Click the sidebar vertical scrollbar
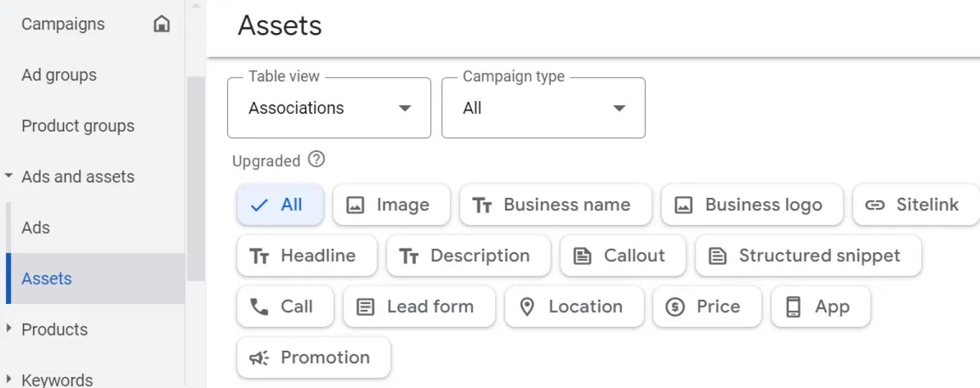The image size is (980, 388). (196, 178)
